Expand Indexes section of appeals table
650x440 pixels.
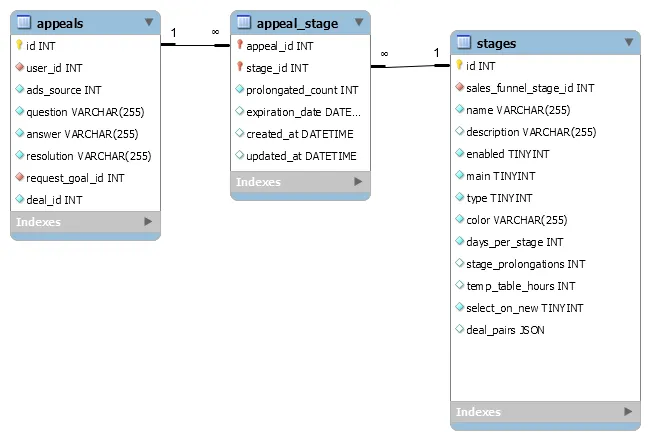(x=148, y=221)
